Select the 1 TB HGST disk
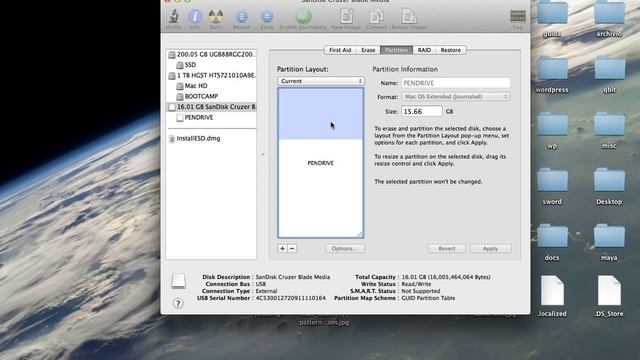The height and width of the screenshot is (360, 640). pyautogui.click(x=211, y=76)
